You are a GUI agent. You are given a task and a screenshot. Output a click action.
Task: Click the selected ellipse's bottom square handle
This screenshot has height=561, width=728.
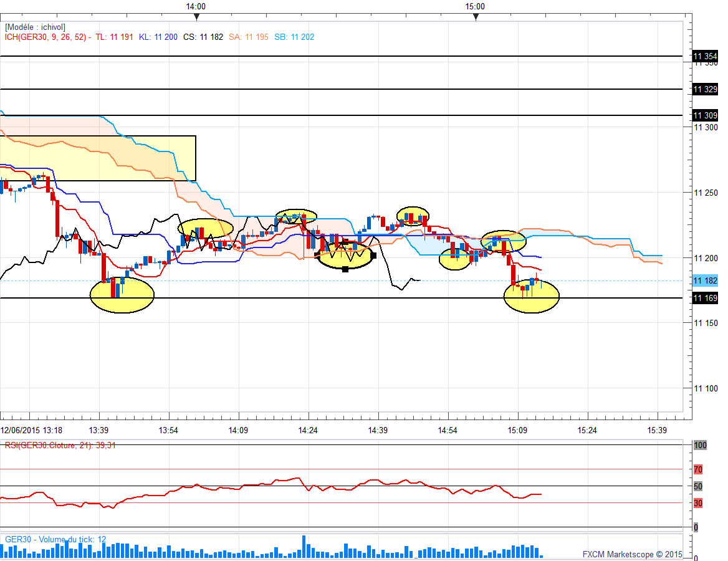click(345, 269)
